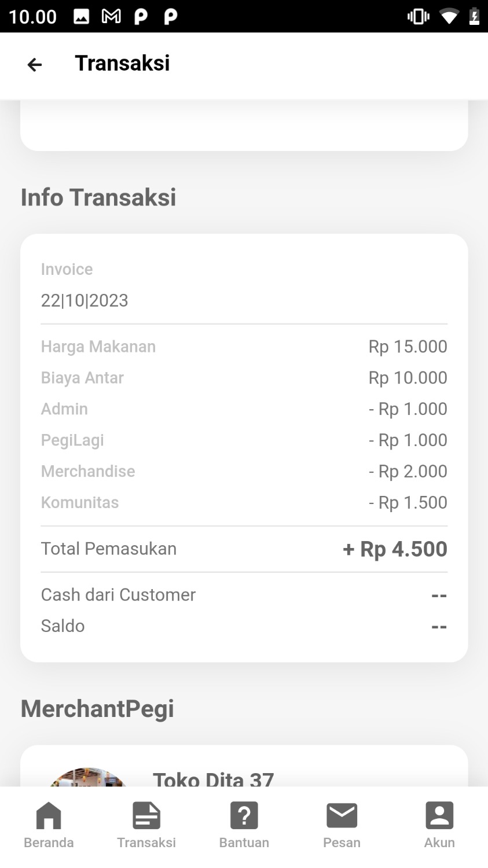Viewport: 488px width, 868px height.
Task: Tap the Wi-Fi status icon
Action: pos(449,17)
